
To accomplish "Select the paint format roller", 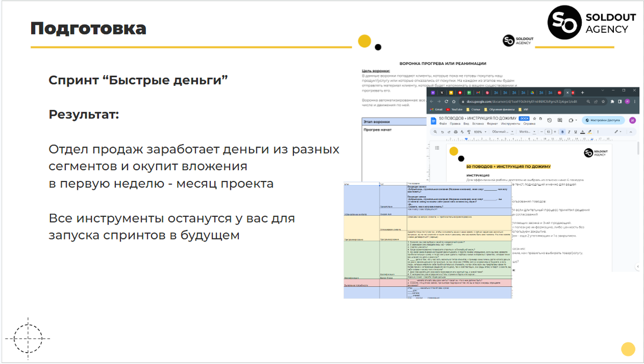I will coord(469,132).
